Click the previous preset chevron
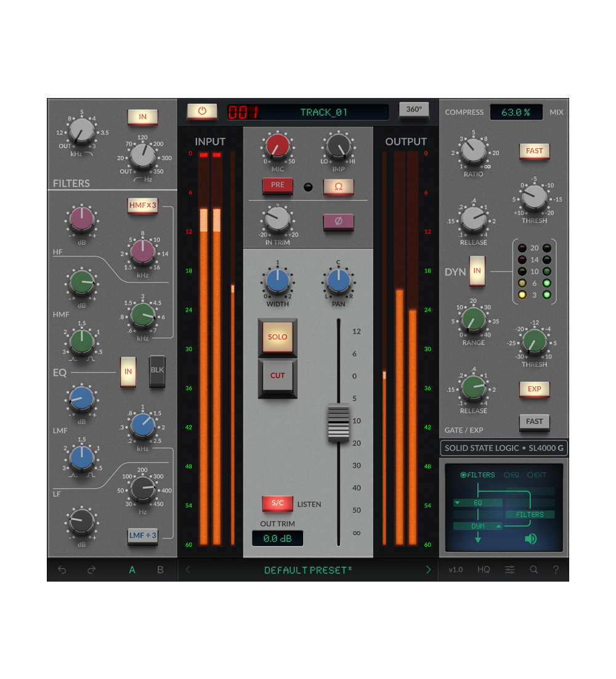Screen dimensions: 616x679 coord(188,570)
